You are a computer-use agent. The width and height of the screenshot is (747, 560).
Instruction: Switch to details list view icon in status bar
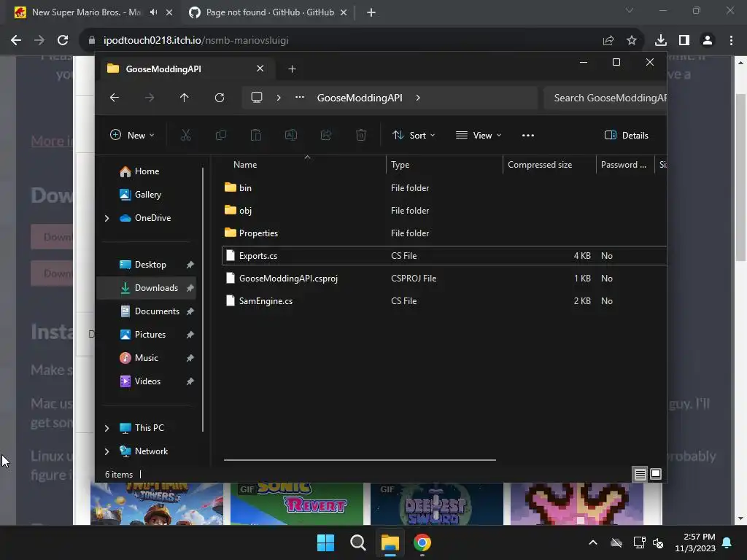click(640, 474)
